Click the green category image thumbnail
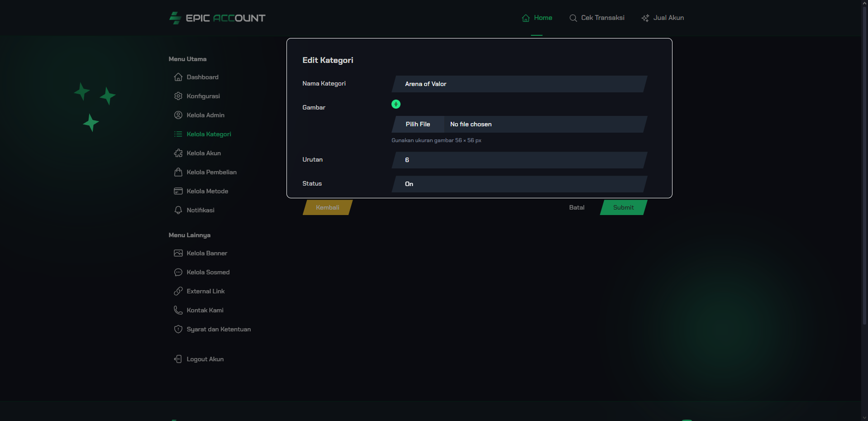 396,104
